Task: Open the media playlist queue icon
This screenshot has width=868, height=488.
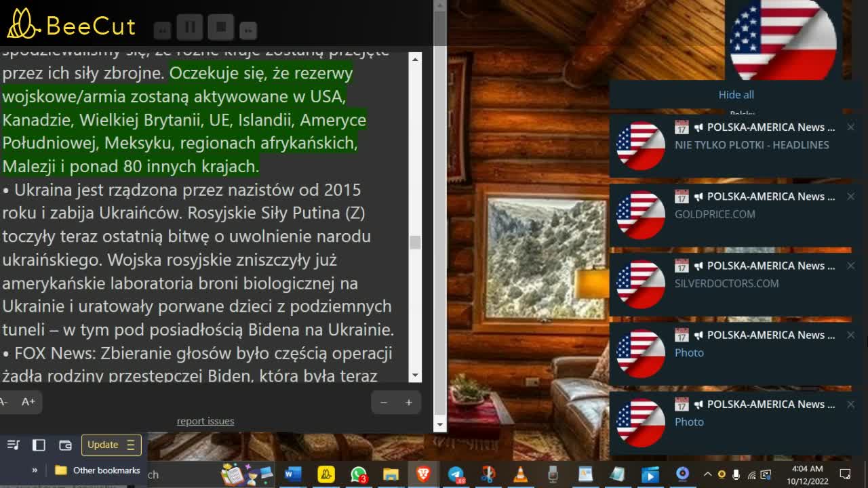Action: (x=13, y=445)
